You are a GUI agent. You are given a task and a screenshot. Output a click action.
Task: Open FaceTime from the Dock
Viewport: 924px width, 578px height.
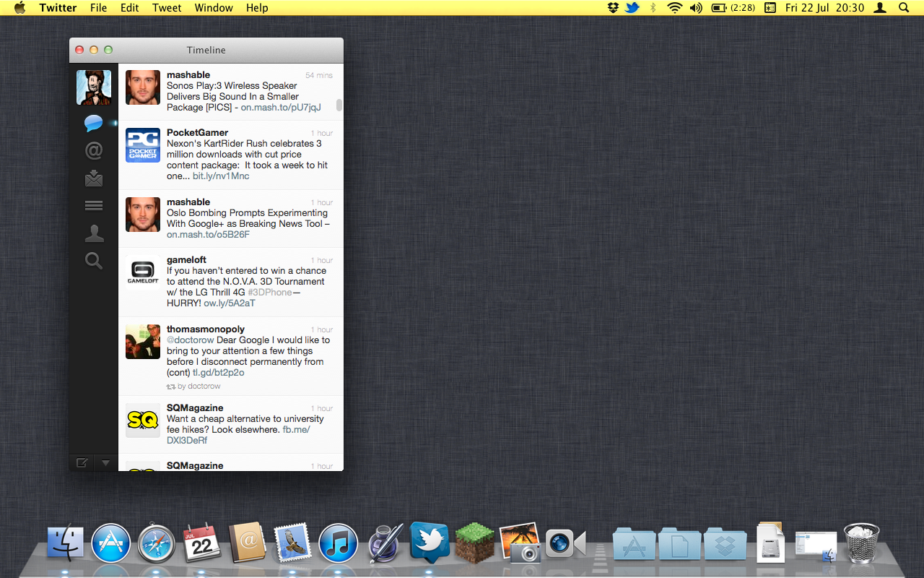coord(565,543)
